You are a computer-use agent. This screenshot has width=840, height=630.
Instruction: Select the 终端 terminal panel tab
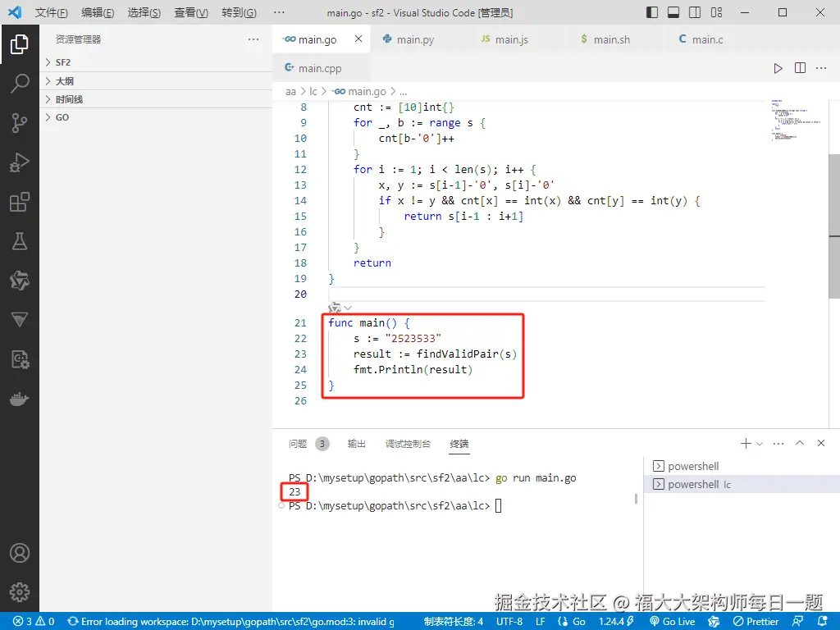point(459,444)
